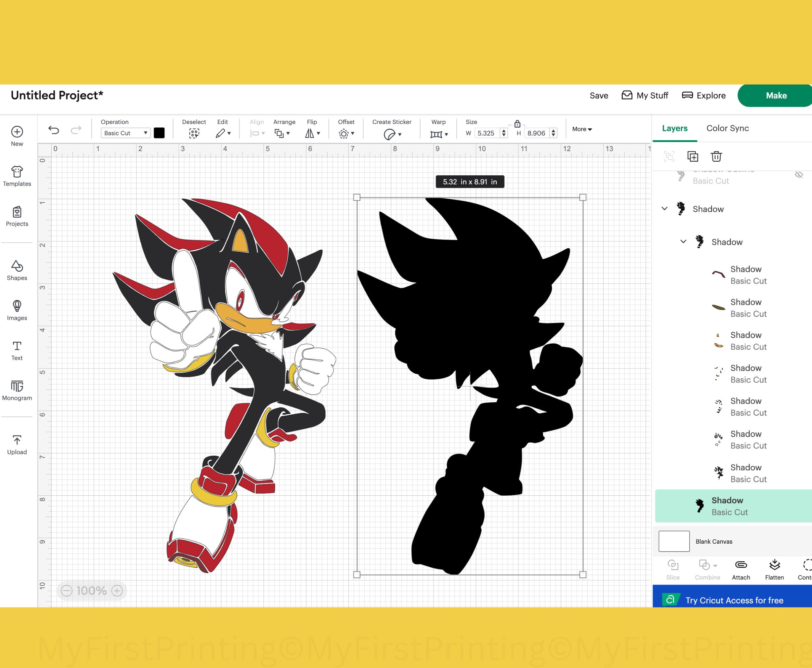Click the green Make button

(775, 95)
